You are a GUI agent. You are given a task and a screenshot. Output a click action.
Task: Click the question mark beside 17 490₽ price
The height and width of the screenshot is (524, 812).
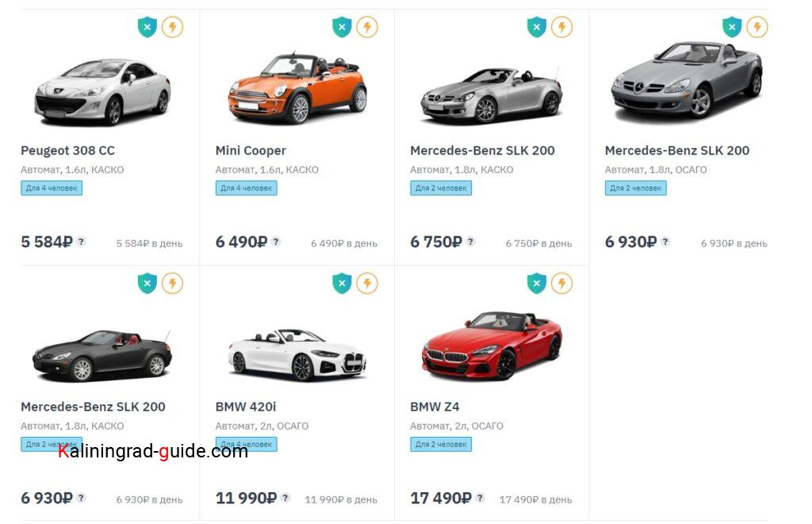[480, 498]
